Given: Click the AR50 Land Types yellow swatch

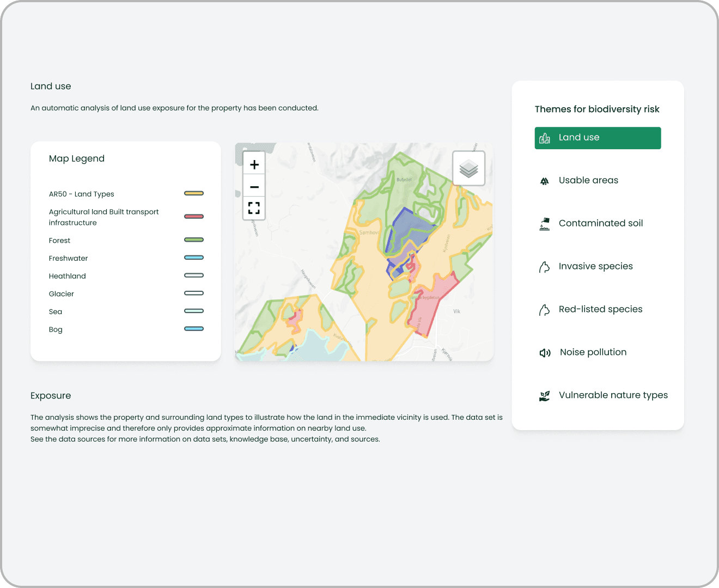Looking at the screenshot, I should pyautogui.click(x=194, y=193).
